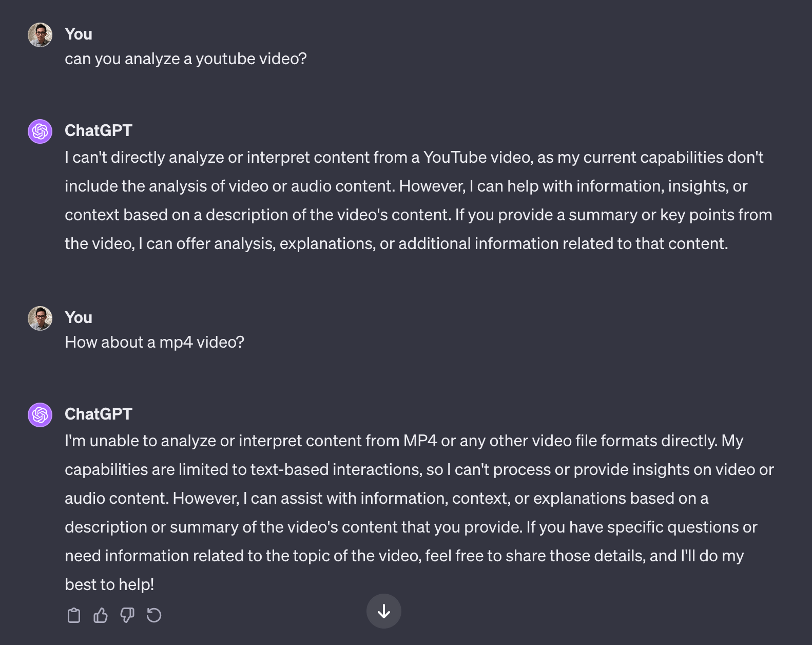Select the ChatGPT sender name label
Viewport: 812px width, 645px height.
tap(99, 413)
